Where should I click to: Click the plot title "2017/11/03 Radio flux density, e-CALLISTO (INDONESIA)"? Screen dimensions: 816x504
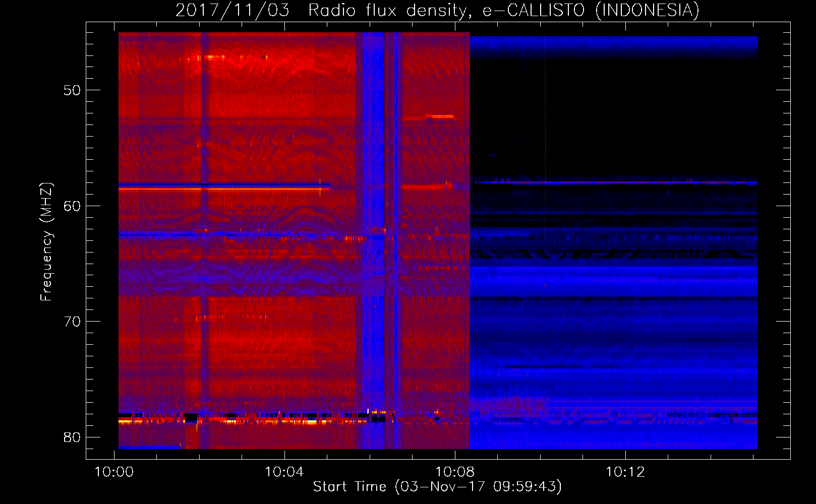(437, 10)
